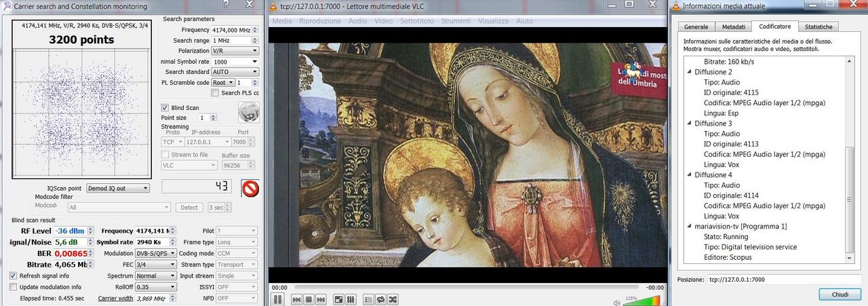Skip to next media in VLC
Screen dimensions: 868x306
[320, 299]
